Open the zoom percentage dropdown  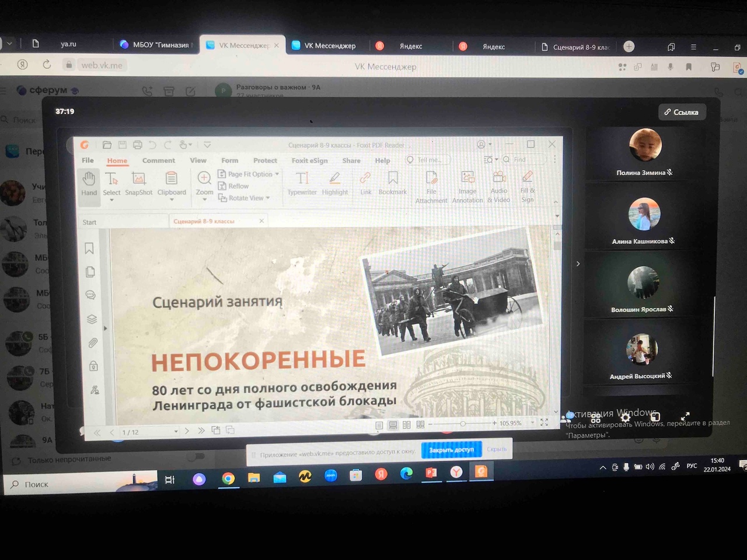pos(532,423)
